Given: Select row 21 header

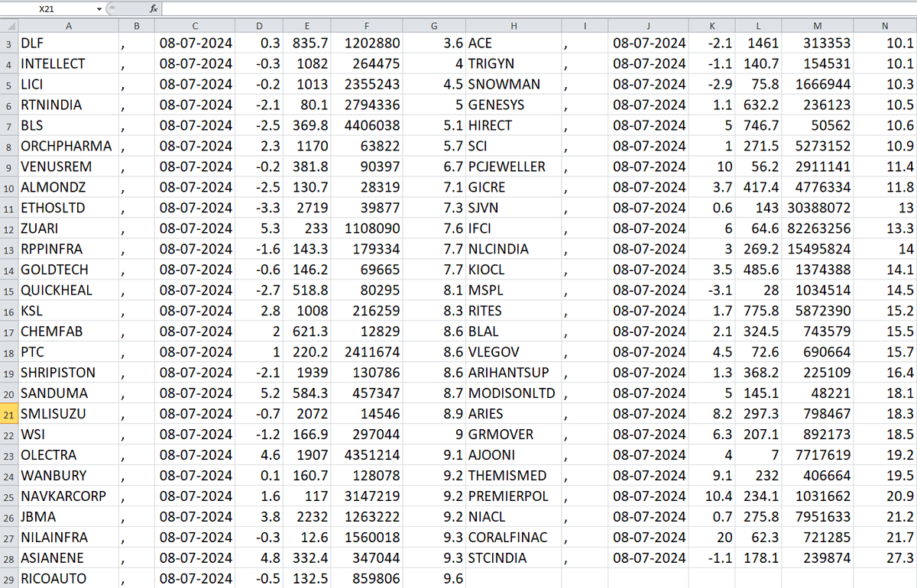Looking at the screenshot, I should [x=8, y=414].
